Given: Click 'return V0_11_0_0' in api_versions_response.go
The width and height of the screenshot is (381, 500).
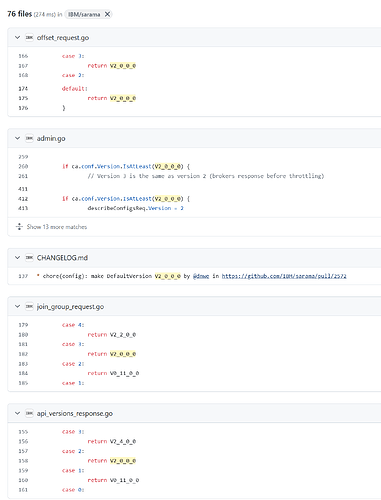Looking at the screenshot, I should coord(113,480).
